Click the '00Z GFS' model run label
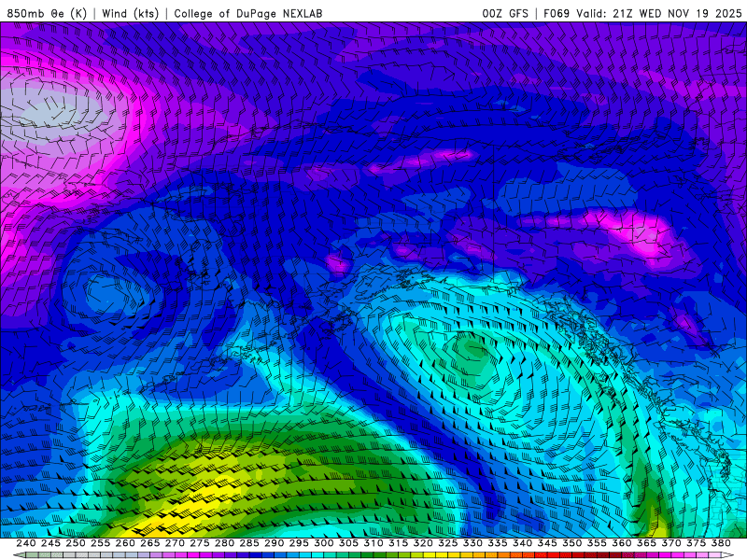Screen dimensions: 747x560 pyautogui.click(x=505, y=13)
